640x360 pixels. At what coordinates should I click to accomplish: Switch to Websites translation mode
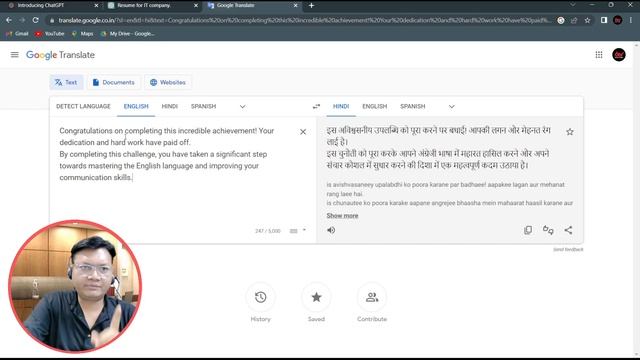pos(168,82)
